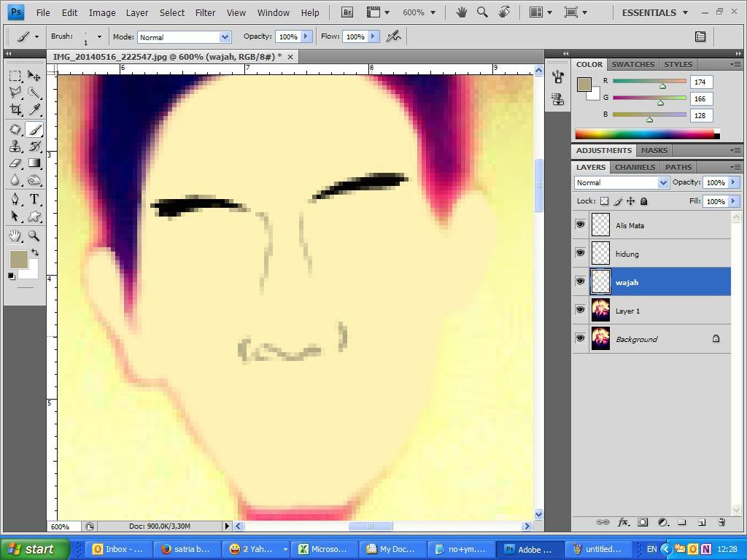Hide the hidung layer

580,253
